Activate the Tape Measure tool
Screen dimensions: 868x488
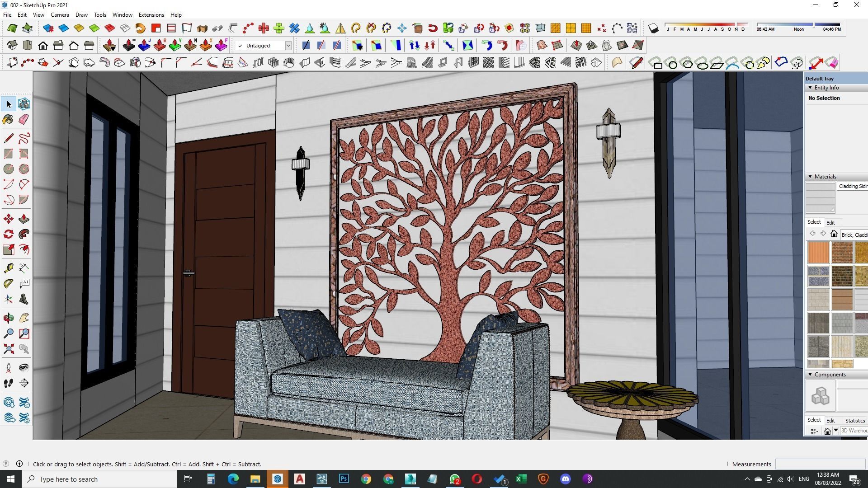point(8,268)
